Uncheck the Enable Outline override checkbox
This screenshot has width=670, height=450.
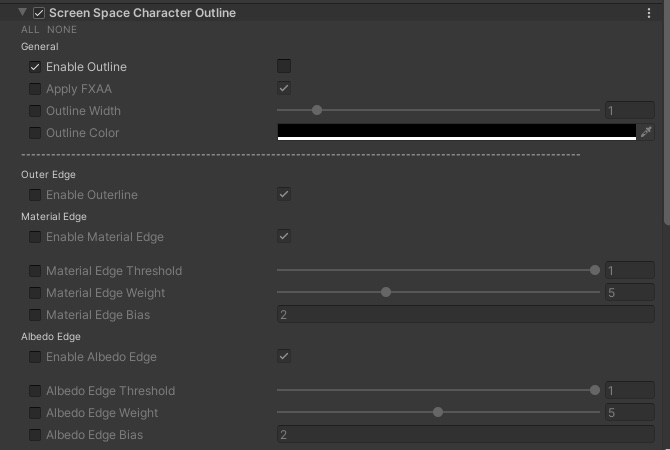35,67
